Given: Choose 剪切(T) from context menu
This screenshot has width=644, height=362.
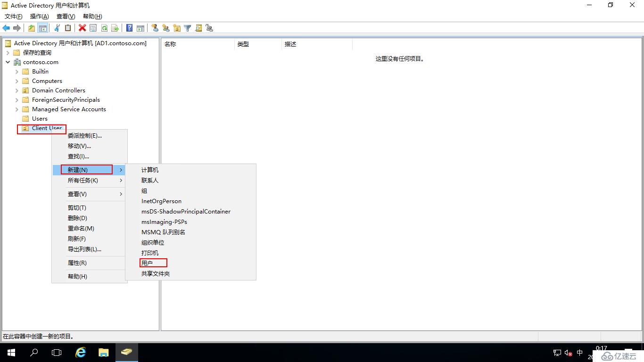Looking at the screenshot, I should pyautogui.click(x=90, y=208).
